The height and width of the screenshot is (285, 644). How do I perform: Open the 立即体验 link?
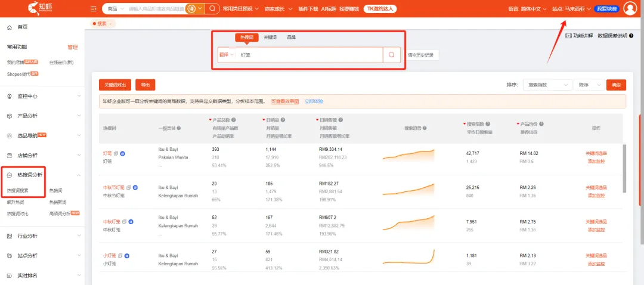click(314, 101)
